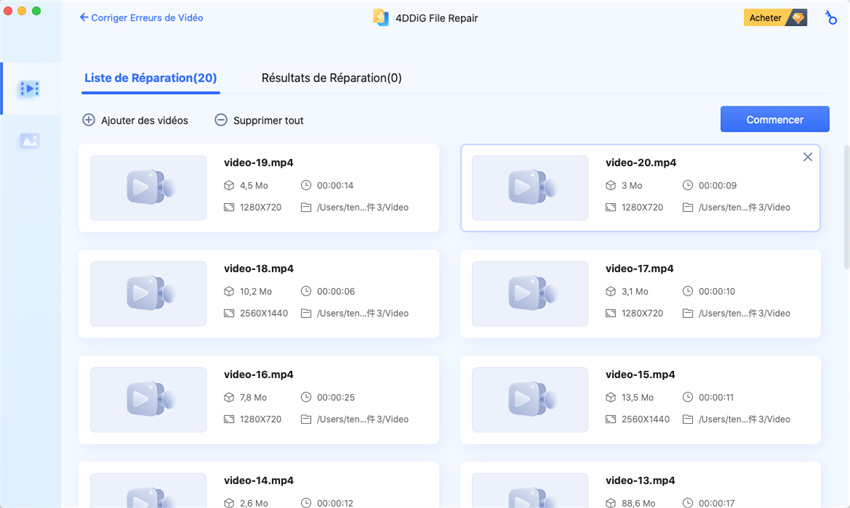This screenshot has height=508, width=850.
Task: Select the video-16.mp4 thumbnail
Action: click(148, 400)
